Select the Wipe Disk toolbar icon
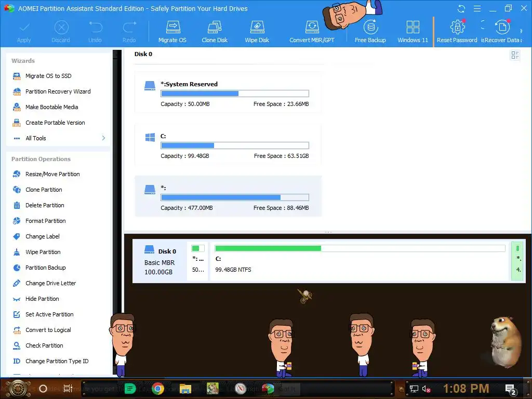Viewport: 532px width, 399px height. tap(257, 32)
